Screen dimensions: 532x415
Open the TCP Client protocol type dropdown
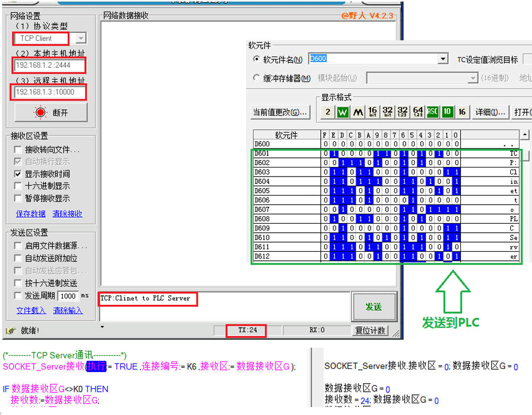click(x=81, y=38)
